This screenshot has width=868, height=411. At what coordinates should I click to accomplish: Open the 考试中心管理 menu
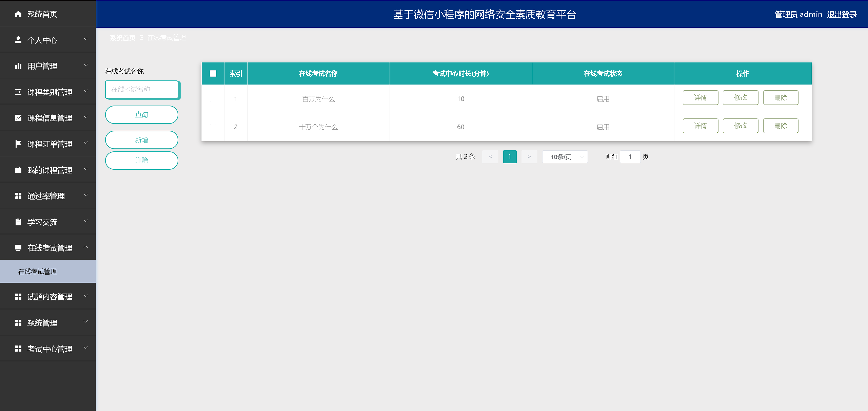(x=50, y=349)
